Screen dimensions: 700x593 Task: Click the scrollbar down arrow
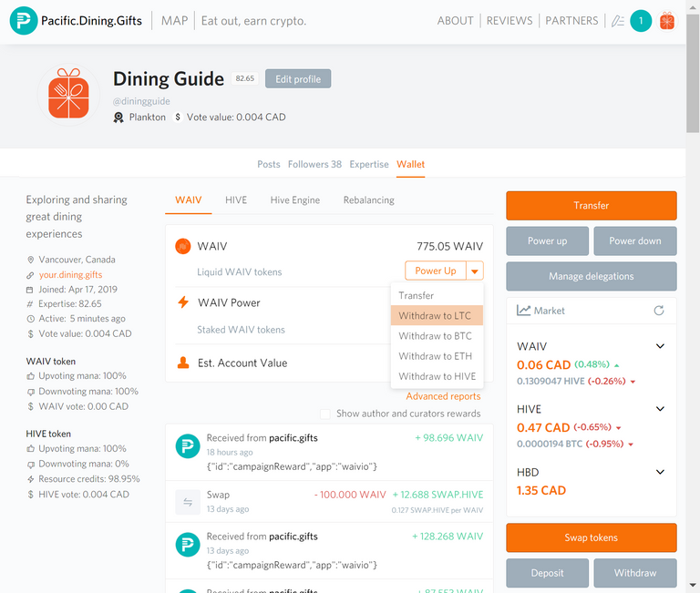coord(693,585)
